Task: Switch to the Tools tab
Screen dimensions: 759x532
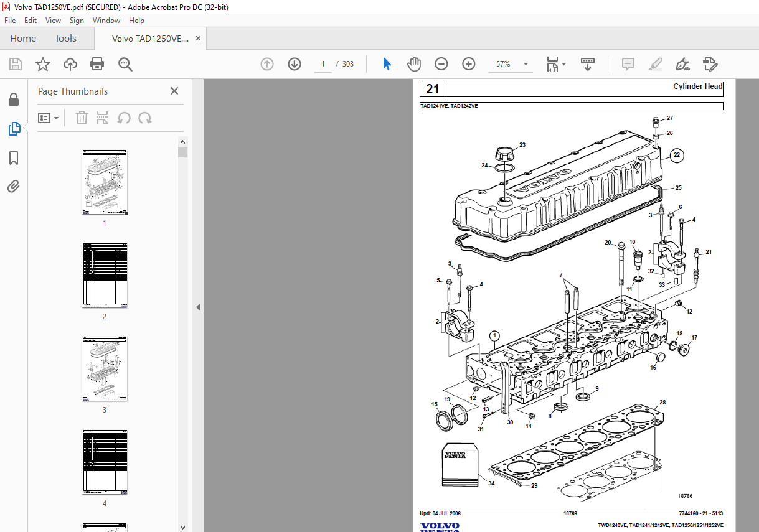Action: pos(65,39)
